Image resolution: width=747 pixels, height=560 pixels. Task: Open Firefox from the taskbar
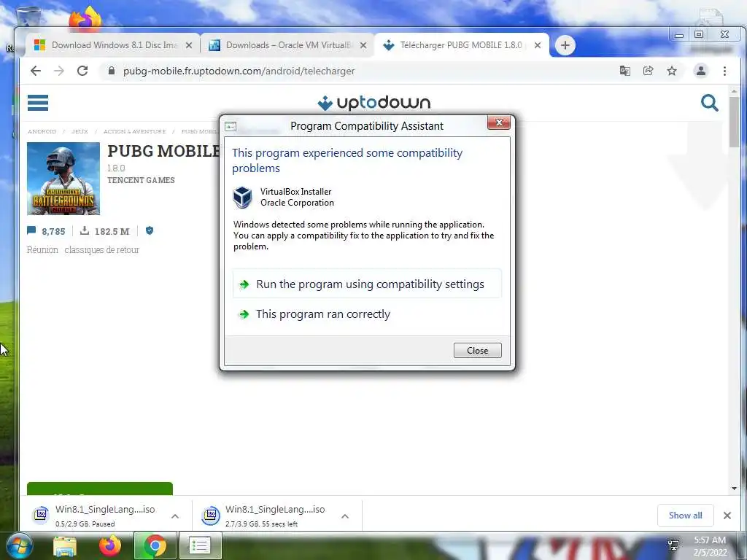coord(110,545)
